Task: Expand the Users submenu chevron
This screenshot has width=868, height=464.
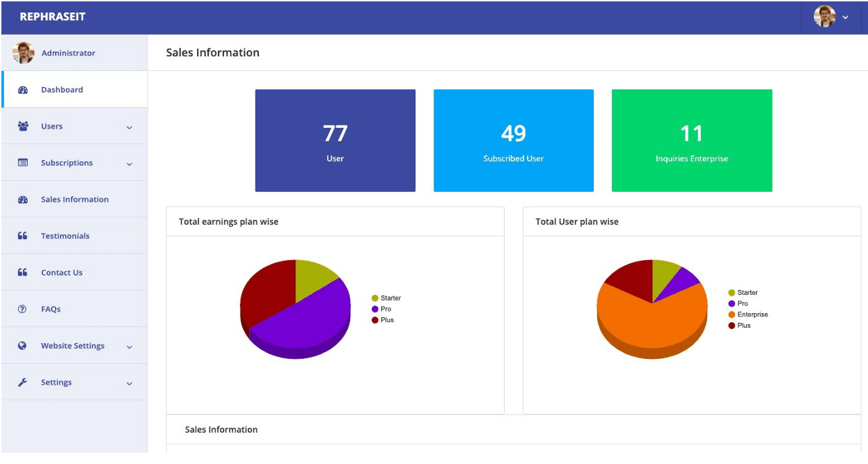Action: coord(129,127)
